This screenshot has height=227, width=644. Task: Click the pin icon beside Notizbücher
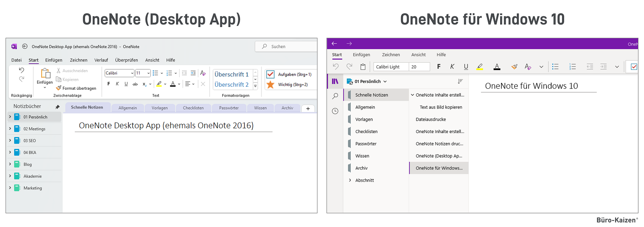coord(58,107)
